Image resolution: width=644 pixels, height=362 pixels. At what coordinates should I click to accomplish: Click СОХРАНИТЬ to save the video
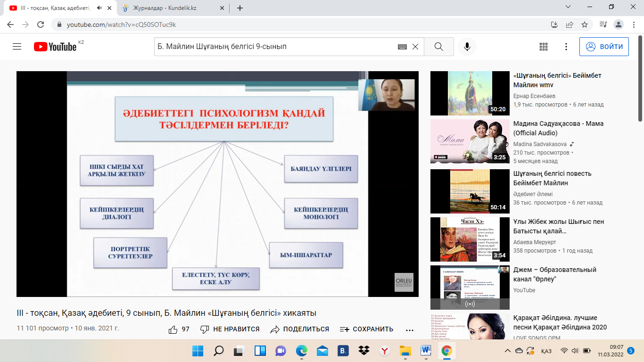[366, 329]
